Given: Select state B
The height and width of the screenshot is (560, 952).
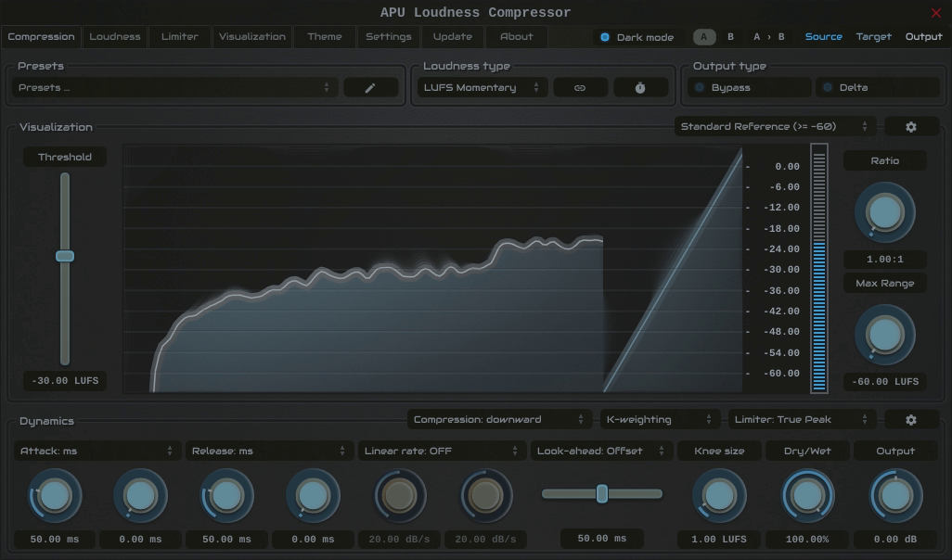Looking at the screenshot, I should [730, 37].
